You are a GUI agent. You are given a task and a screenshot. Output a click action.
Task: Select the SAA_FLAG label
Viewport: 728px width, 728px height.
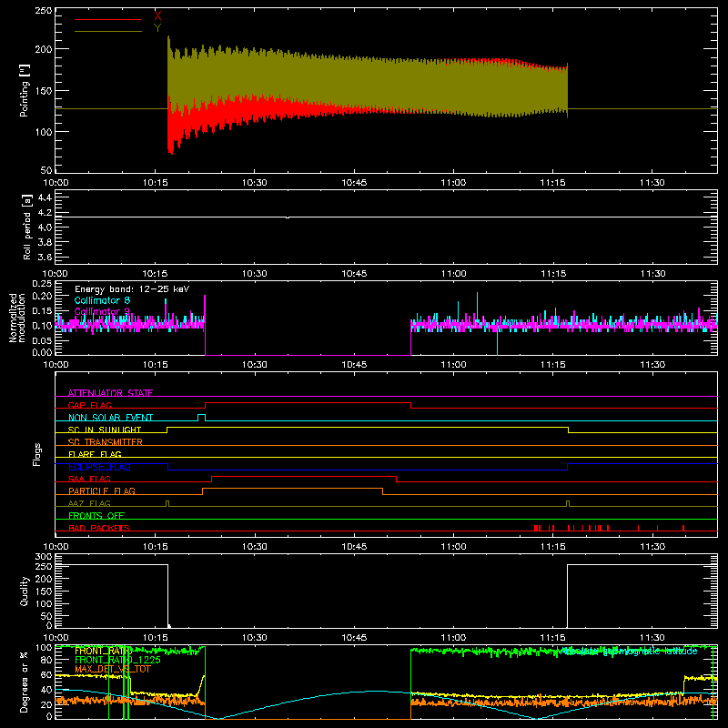tap(89, 479)
